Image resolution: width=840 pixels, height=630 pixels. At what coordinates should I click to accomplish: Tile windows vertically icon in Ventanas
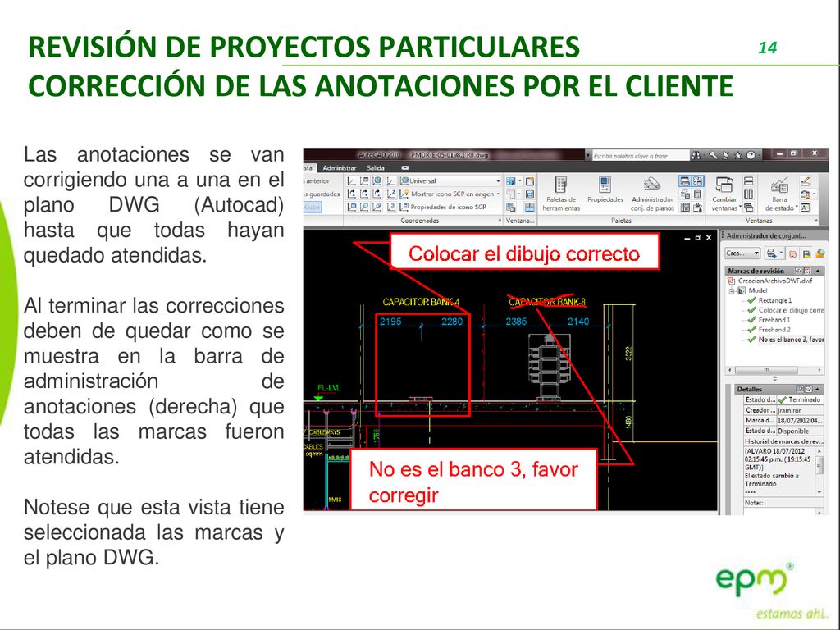[x=748, y=194]
